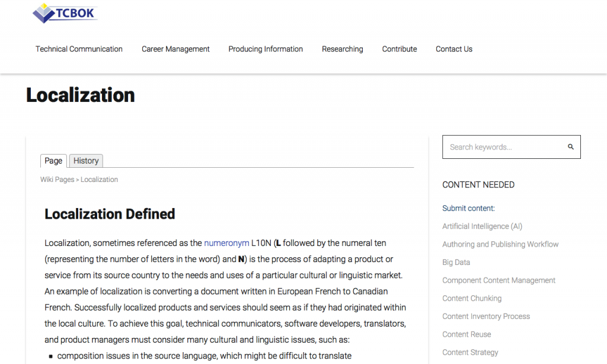Screen dimensions: 607x364
Task: Click the Content Reuse link
Action: point(467,334)
